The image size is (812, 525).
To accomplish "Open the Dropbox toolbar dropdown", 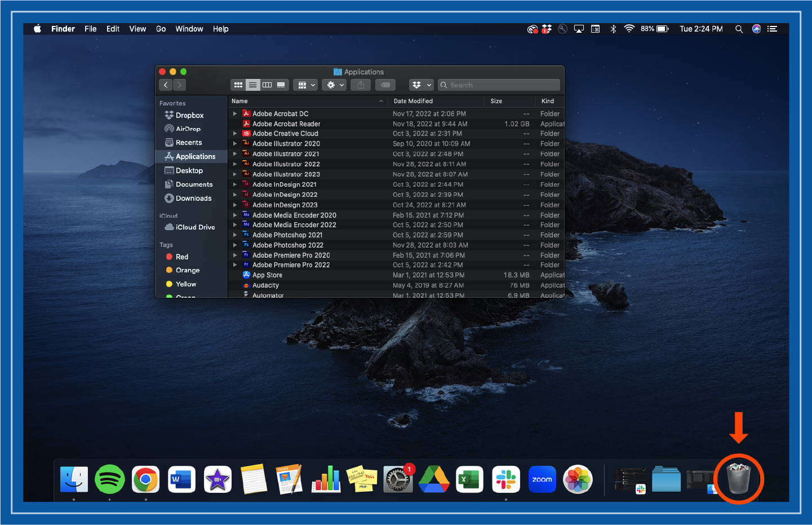I will (x=421, y=85).
